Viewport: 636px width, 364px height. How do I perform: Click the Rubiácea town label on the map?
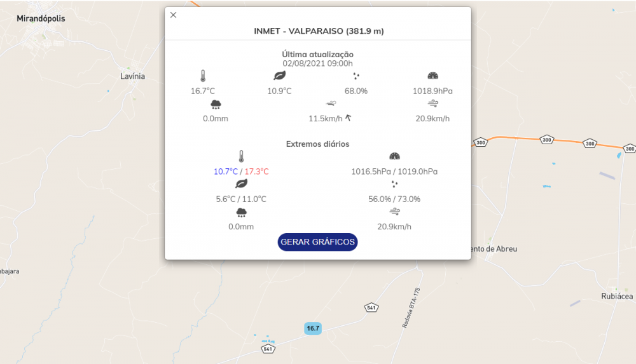tap(617, 296)
